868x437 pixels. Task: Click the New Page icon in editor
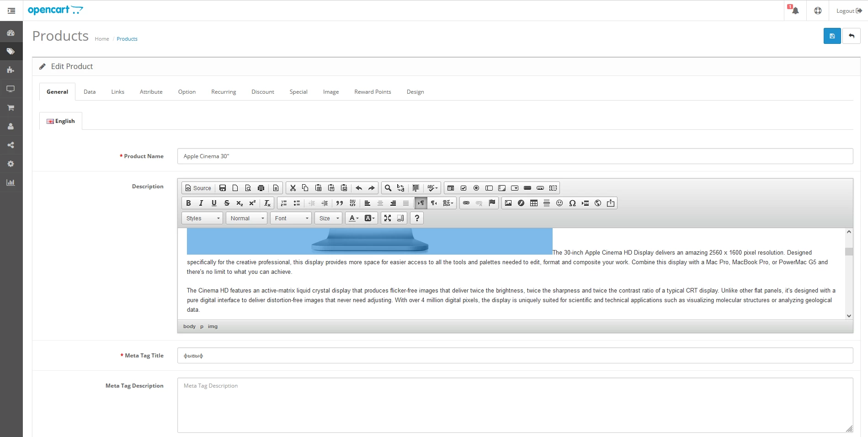click(235, 188)
